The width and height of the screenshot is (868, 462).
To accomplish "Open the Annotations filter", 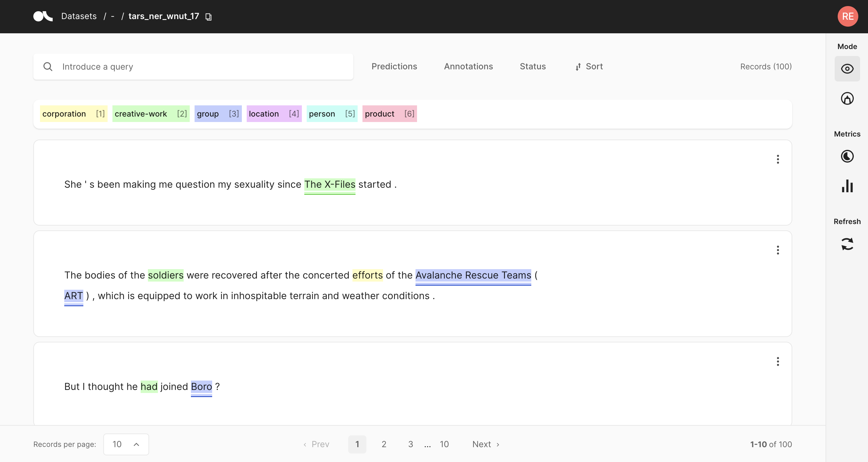I will tap(468, 66).
